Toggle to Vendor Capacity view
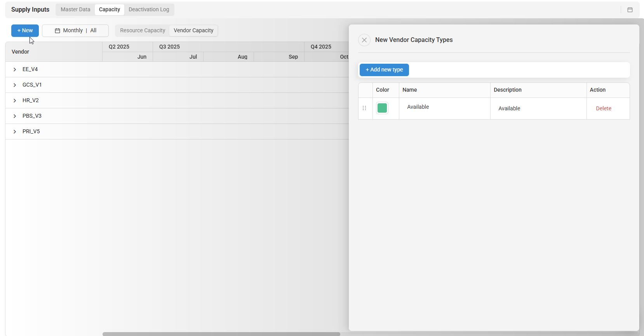Viewport: 644px width, 336px height. 193,31
